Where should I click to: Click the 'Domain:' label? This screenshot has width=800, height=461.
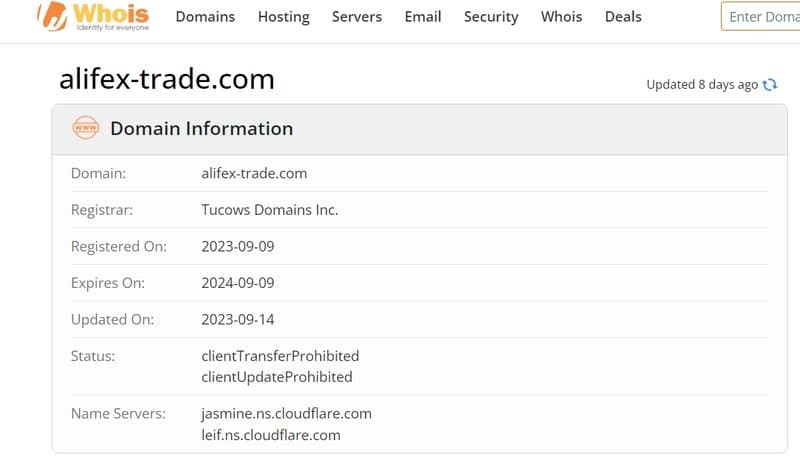[x=98, y=173]
